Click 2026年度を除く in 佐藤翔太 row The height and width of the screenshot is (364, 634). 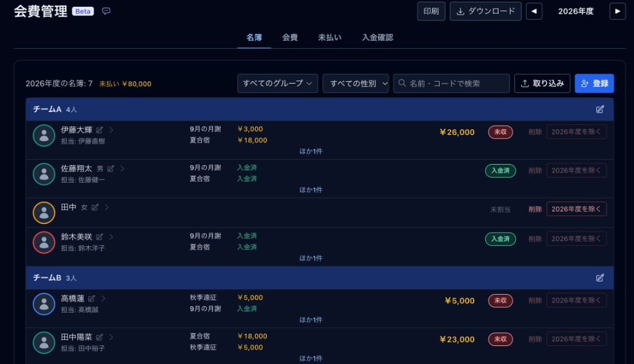(x=576, y=171)
